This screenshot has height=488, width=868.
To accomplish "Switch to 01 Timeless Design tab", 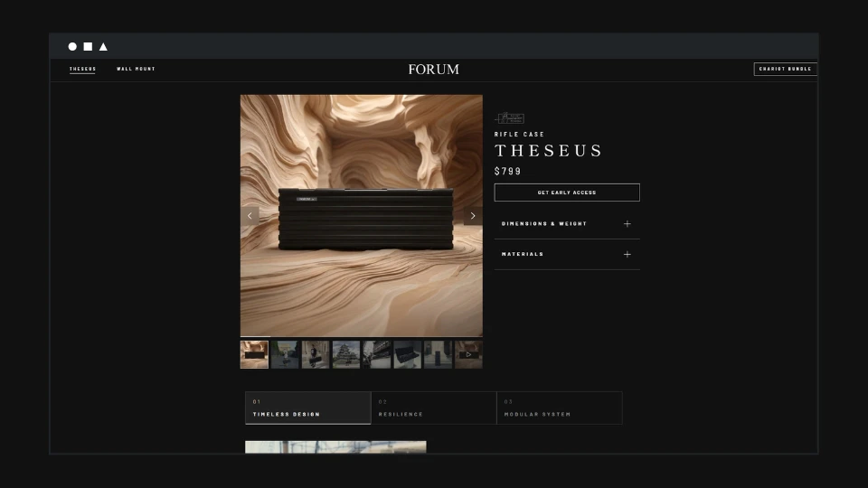I will pyautogui.click(x=307, y=408).
